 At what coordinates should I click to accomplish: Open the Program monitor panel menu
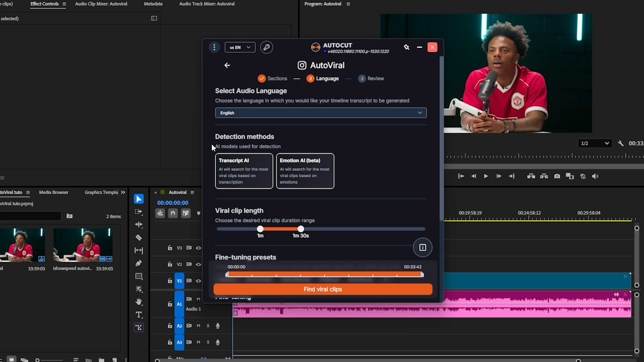point(348,4)
